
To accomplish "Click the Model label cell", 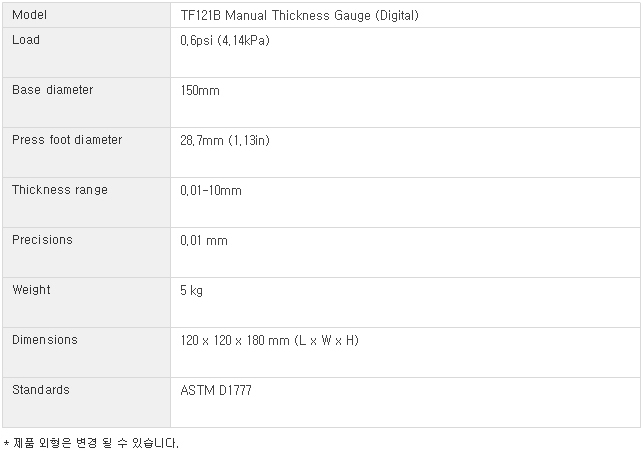I will click(87, 15).
